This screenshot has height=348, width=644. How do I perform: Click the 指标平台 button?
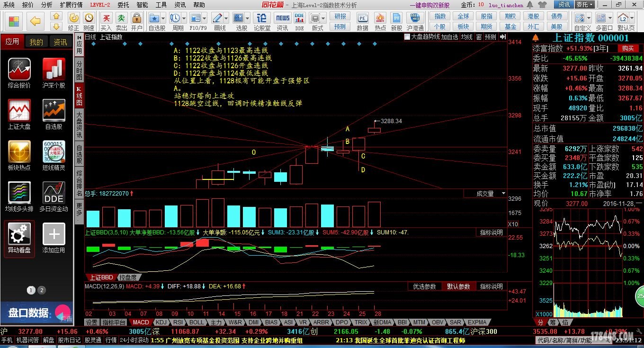pyautogui.click(x=114, y=322)
